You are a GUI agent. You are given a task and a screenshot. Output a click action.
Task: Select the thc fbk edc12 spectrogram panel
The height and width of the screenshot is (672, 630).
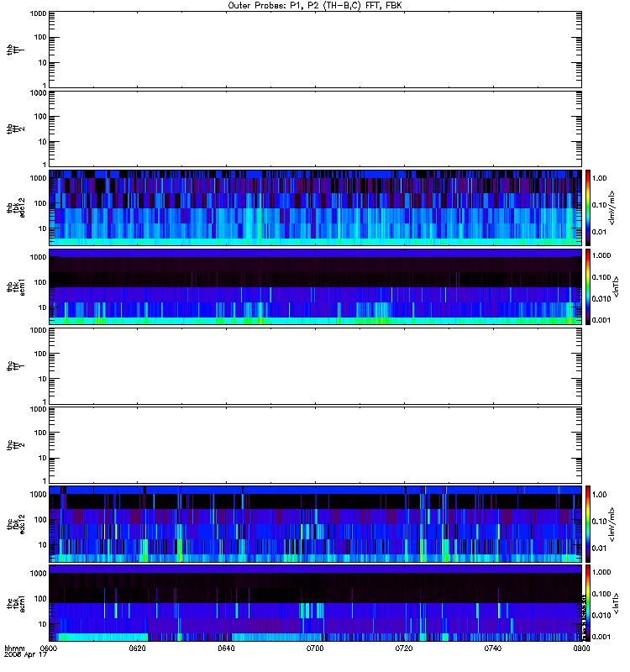click(x=315, y=524)
